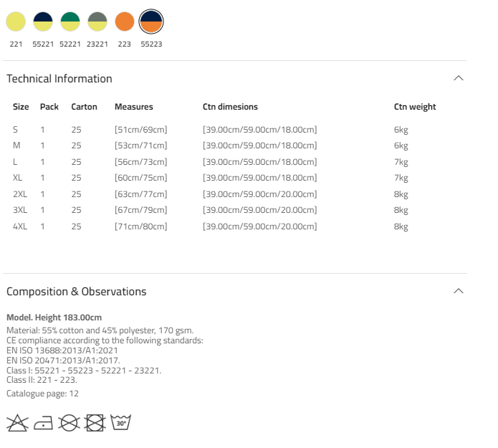Click the Measures column header

pyautogui.click(x=134, y=107)
